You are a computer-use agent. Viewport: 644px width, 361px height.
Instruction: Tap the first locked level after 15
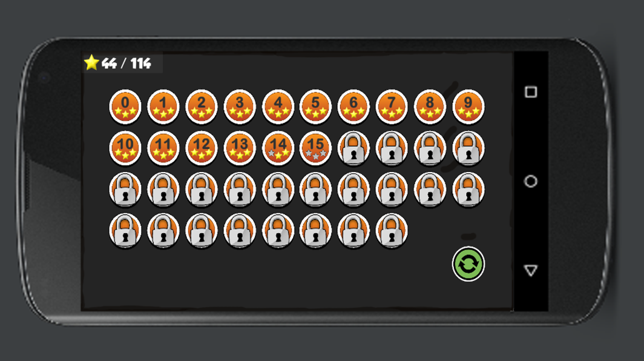353,148
